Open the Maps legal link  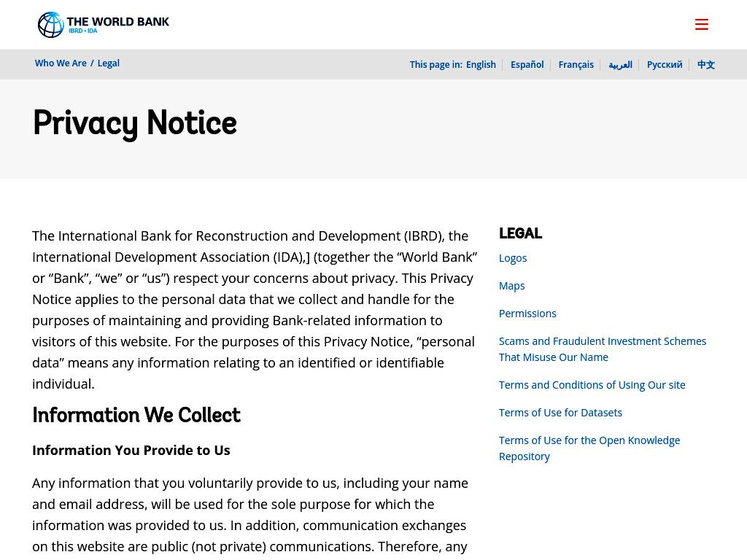511,286
